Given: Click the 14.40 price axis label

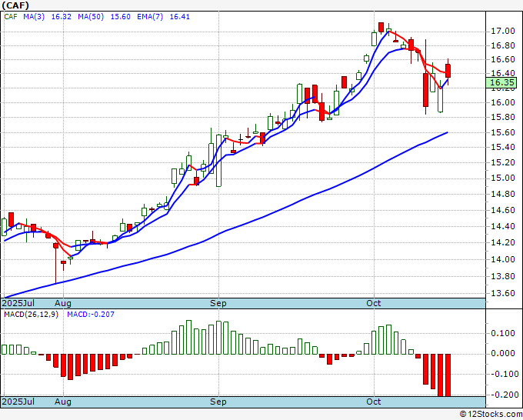Looking at the screenshot, I should pos(503,226).
